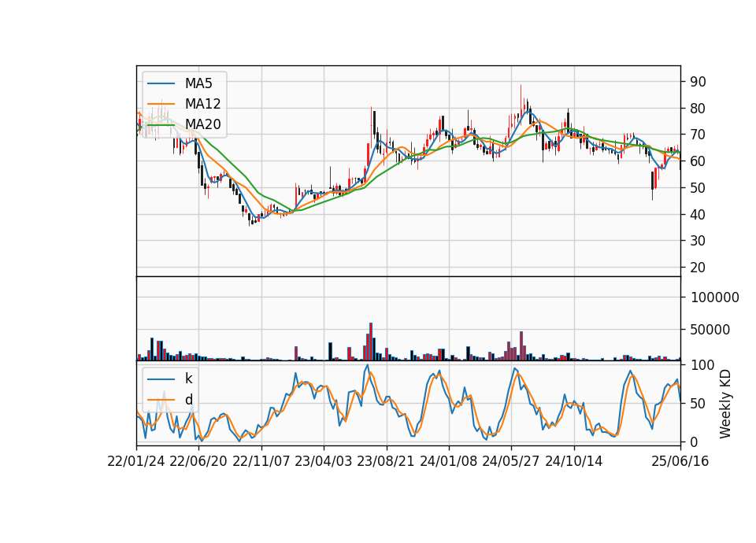Screen dimensions: 756x543
Task: Click the MA5 blue legend line sample
Action: (x=161, y=83)
